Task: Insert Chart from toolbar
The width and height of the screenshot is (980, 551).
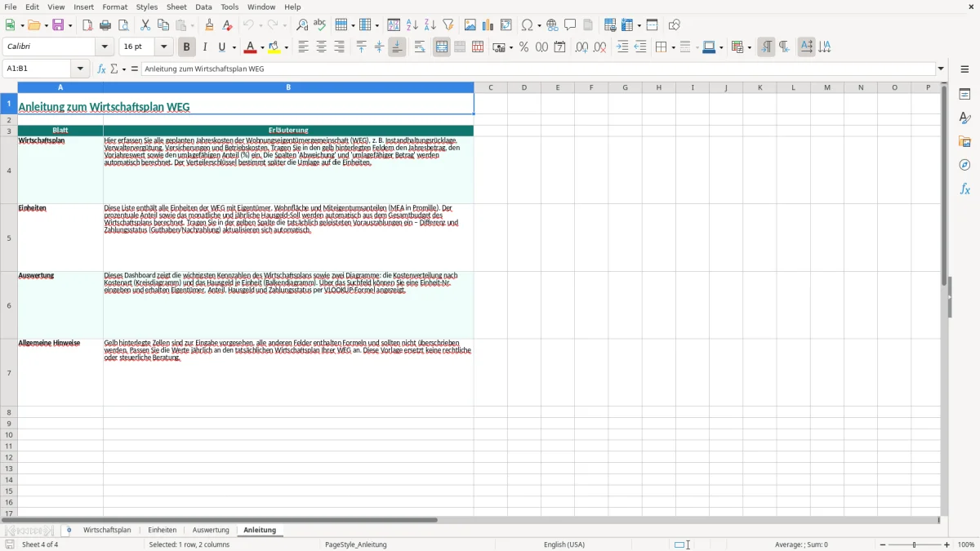Action: point(488,25)
